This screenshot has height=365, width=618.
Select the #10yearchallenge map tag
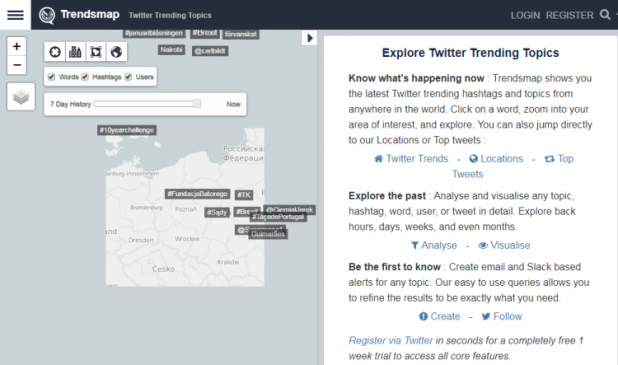[127, 130]
